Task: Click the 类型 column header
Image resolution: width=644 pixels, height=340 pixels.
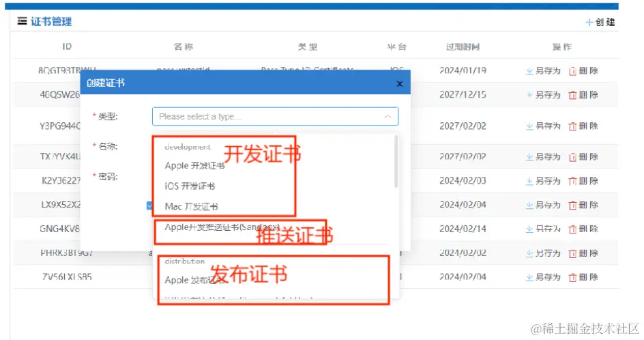Action: 308,47
